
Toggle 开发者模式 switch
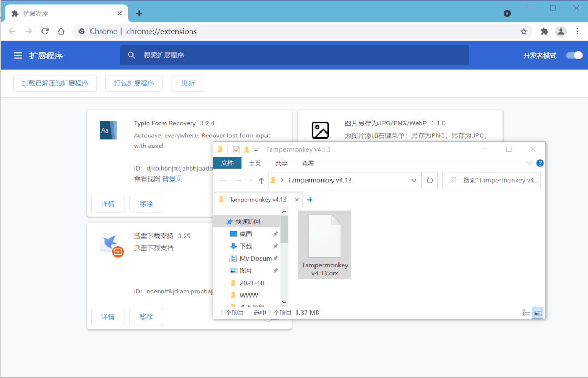click(x=574, y=56)
